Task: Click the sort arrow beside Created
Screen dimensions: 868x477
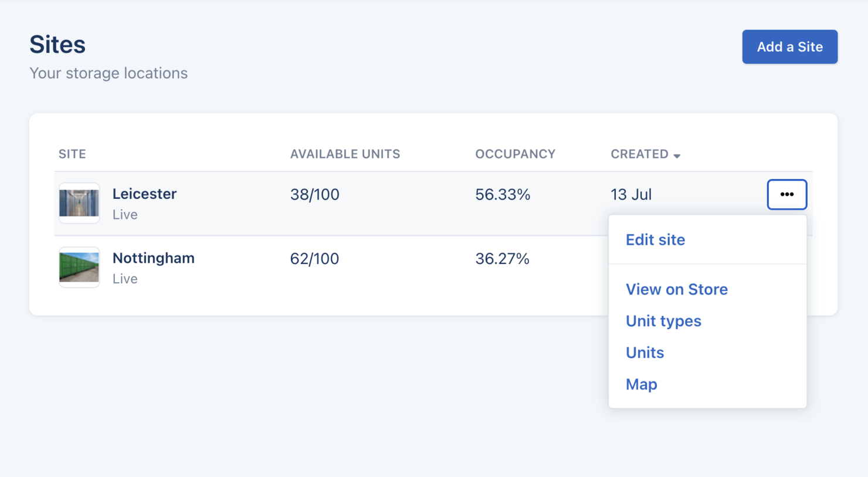Action: [677, 155]
